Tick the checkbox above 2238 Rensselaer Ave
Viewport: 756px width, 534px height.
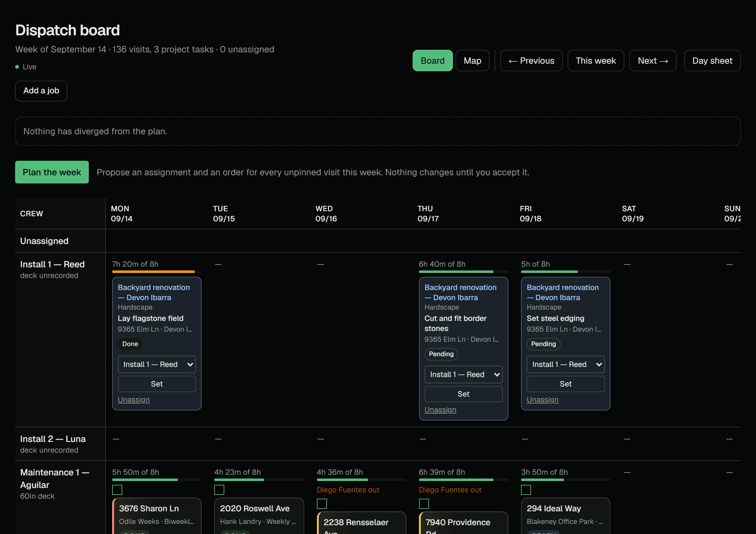[322, 504]
